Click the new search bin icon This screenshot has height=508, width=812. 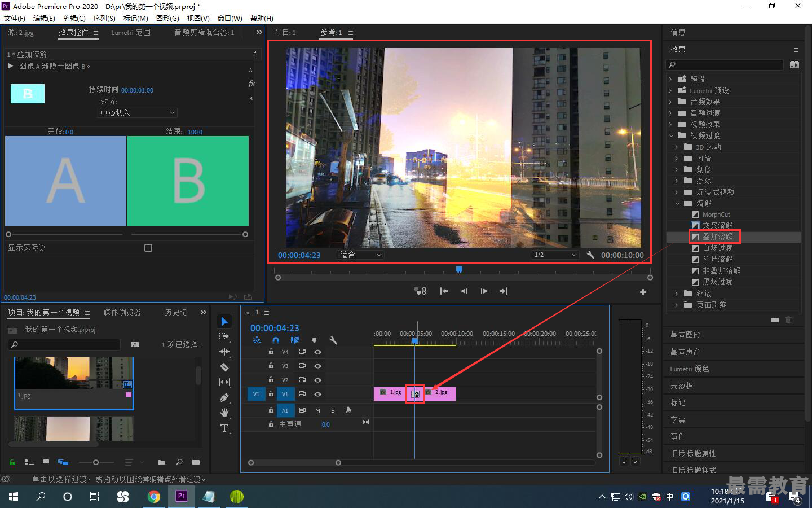[135, 344]
